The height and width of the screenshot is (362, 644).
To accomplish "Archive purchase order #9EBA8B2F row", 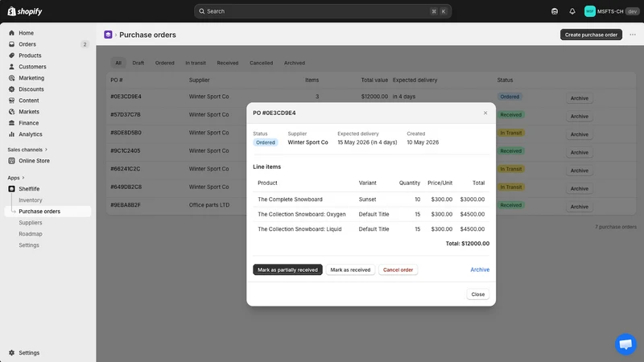I will point(579,207).
